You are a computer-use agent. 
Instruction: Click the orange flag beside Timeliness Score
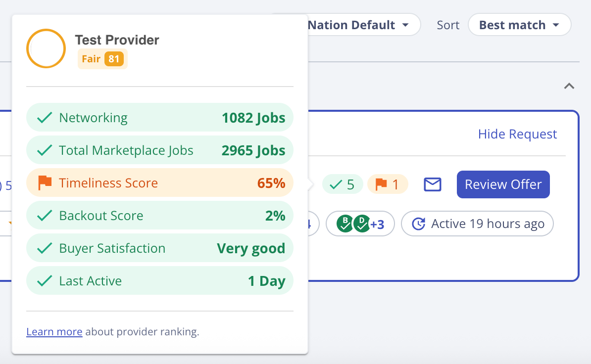pyautogui.click(x=45, y=183)
